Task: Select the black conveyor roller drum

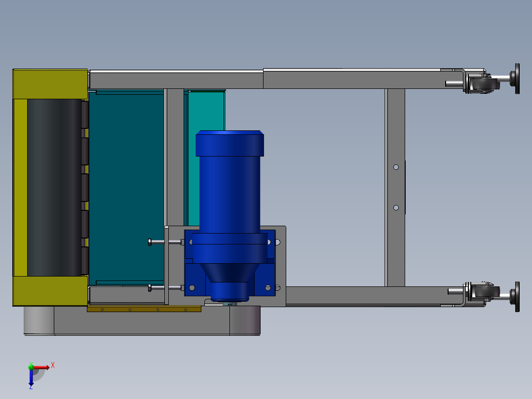Action: point(54,187)
